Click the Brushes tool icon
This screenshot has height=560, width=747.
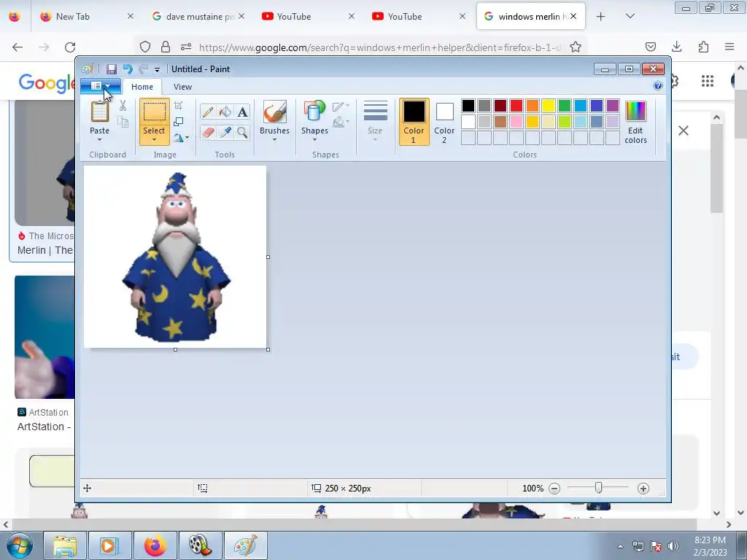(274, 112)
